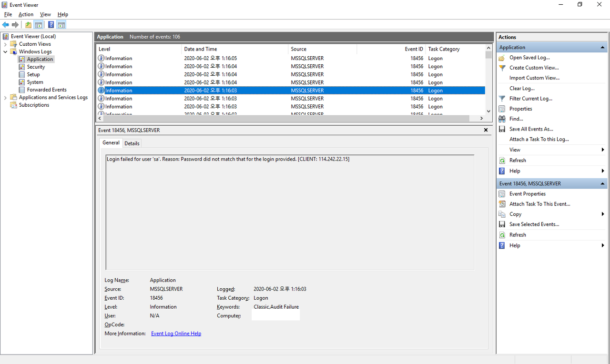Sort by the Level column header
Image resolution: width=610 pixels, height=364 pixels.
tap(139, 49)
